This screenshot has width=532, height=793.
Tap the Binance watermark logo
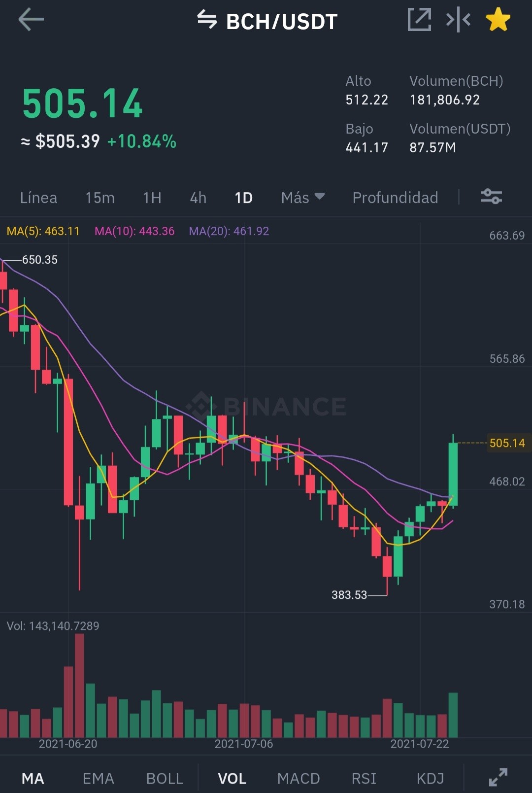(266, 407)
